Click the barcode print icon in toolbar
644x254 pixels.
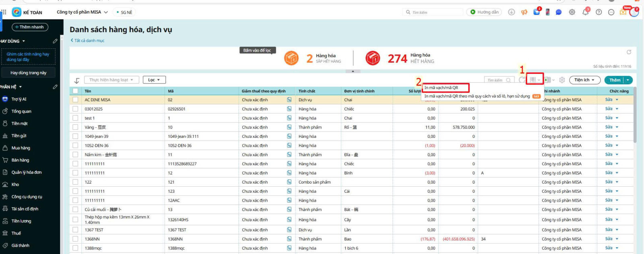533,80
